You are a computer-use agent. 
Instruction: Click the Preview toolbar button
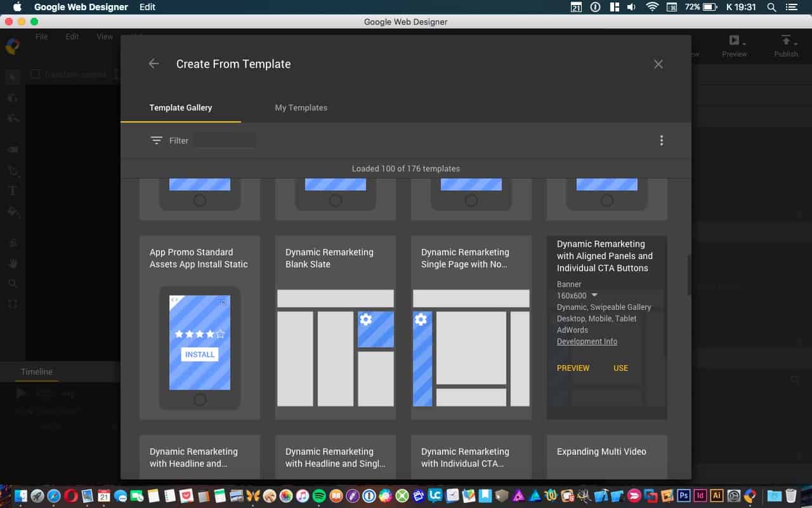pos(735,46)
